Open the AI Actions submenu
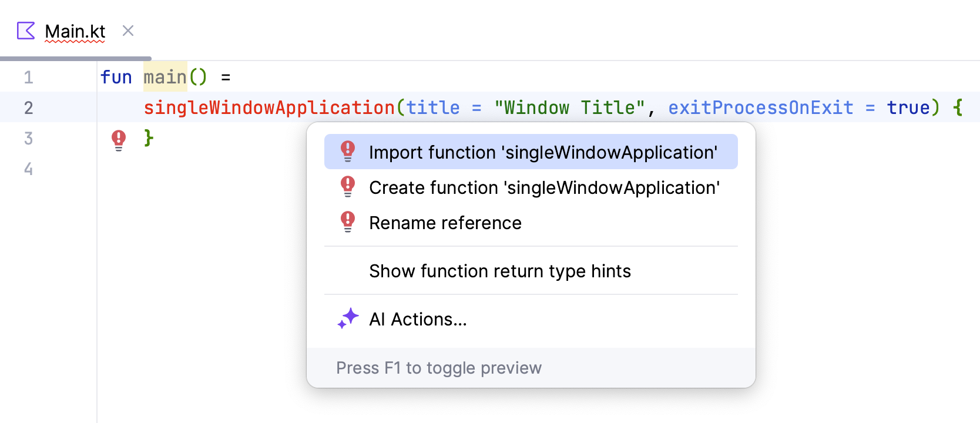 417,319
